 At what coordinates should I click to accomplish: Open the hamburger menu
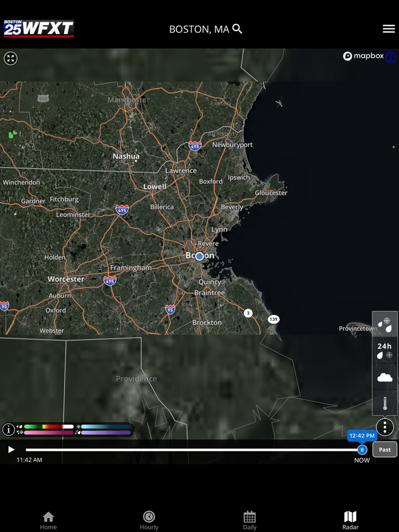pos(389,29)
